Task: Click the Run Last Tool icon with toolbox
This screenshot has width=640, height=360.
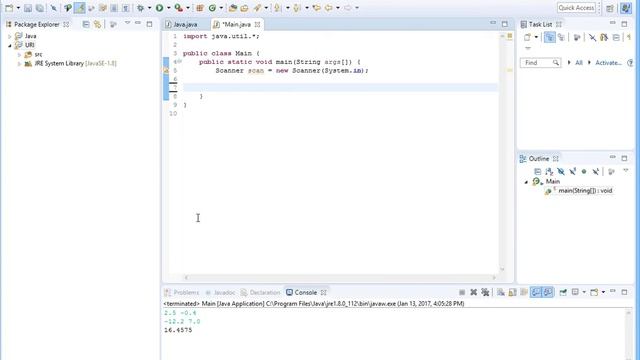Action: (x=179, y=8)
